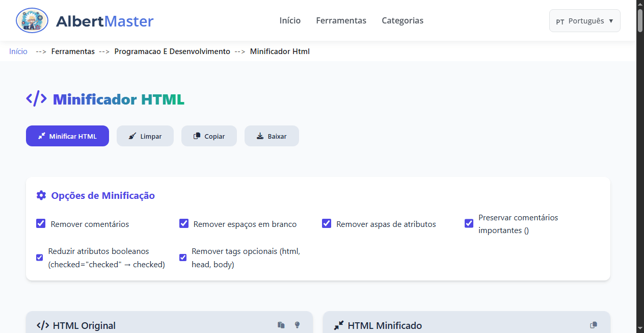Click the lightbulb example icon on HTML Original panel
The width and height of the screenshot is (644, 333).
tap(297, 324)
